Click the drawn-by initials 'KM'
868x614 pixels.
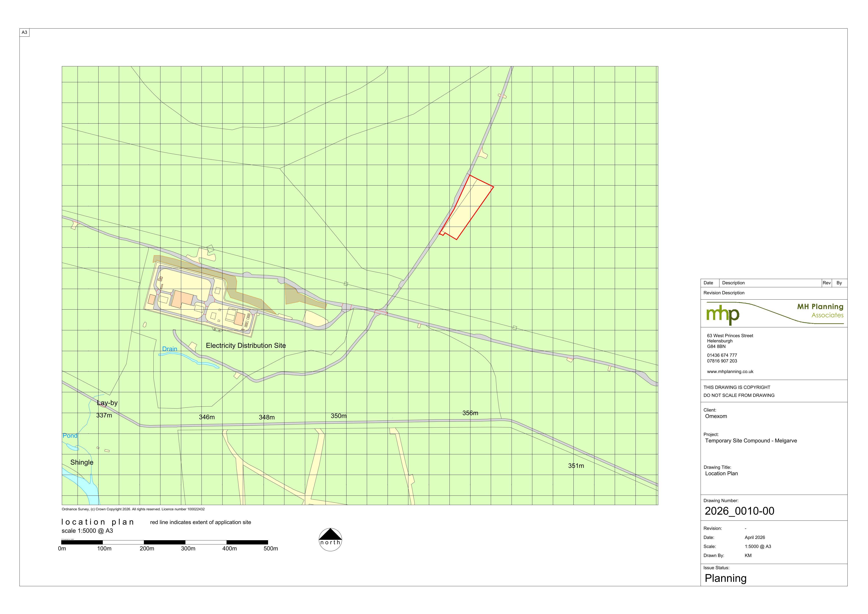[x=748, y=556]
